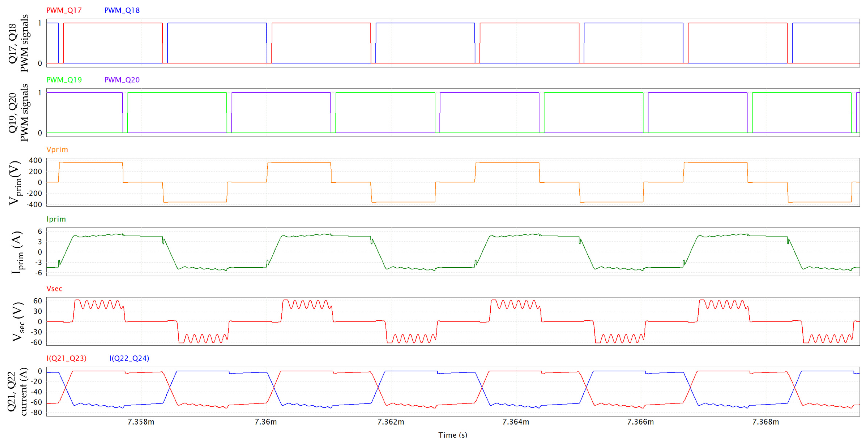The width and height of the screenshot is (868, 446).
Task: Click the Iprim signal label
Action: tap(56, 219)
